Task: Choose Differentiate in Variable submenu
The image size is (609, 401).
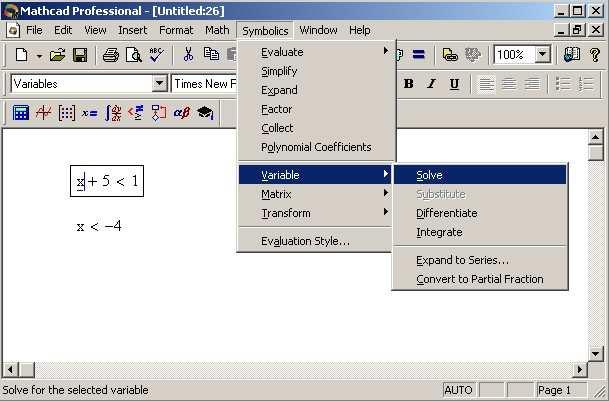Action: point(480,213)
